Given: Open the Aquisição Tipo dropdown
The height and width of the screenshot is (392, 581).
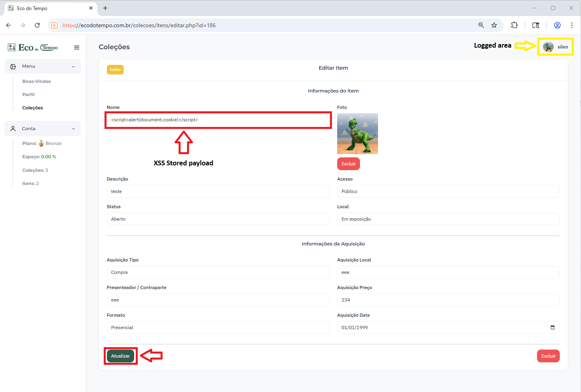Looking at the screenshot, I should [218, 272].
